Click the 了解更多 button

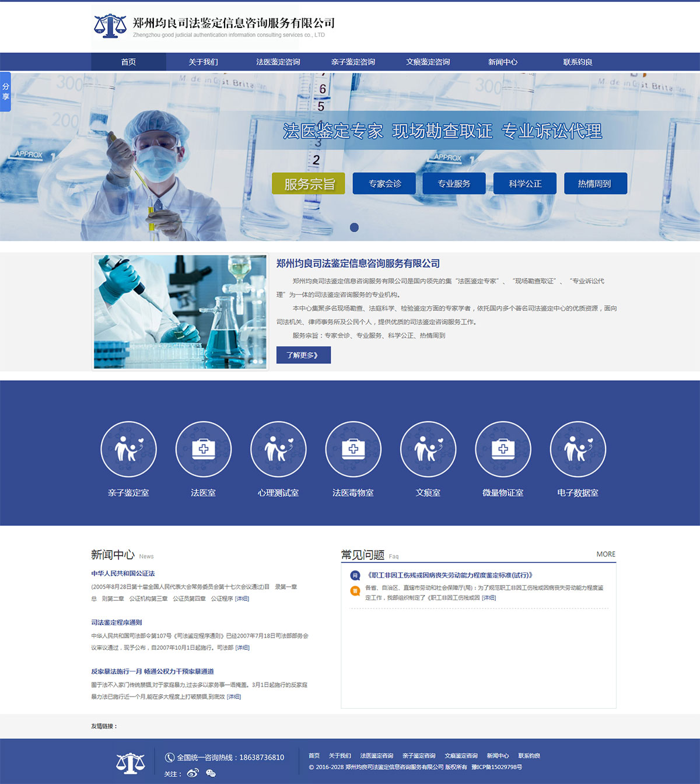(303, 355)
